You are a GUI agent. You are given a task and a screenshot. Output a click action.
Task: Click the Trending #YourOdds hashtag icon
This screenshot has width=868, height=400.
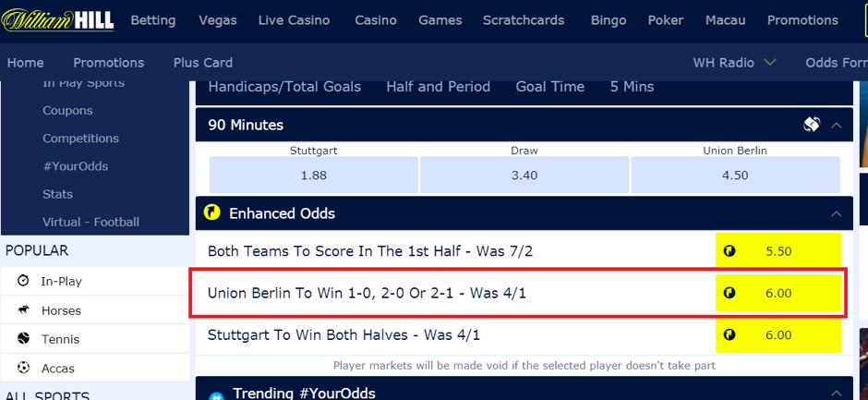216,395
